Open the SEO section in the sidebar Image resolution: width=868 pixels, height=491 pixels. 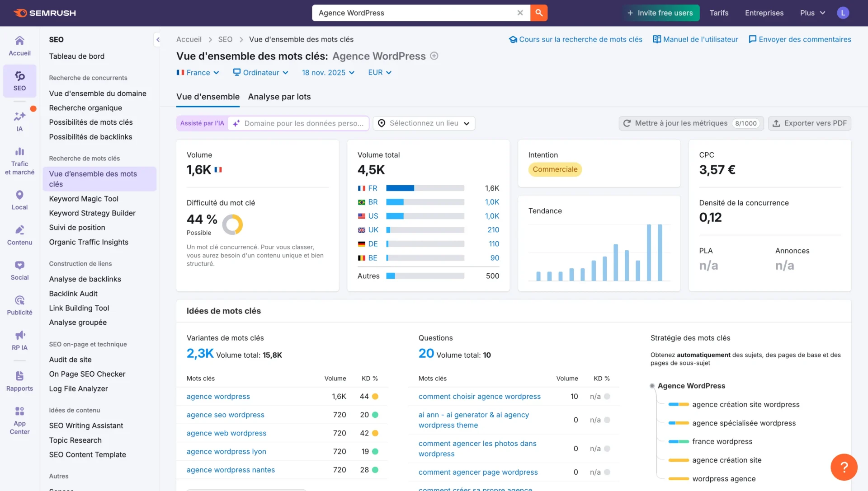(x=19, y=81)
